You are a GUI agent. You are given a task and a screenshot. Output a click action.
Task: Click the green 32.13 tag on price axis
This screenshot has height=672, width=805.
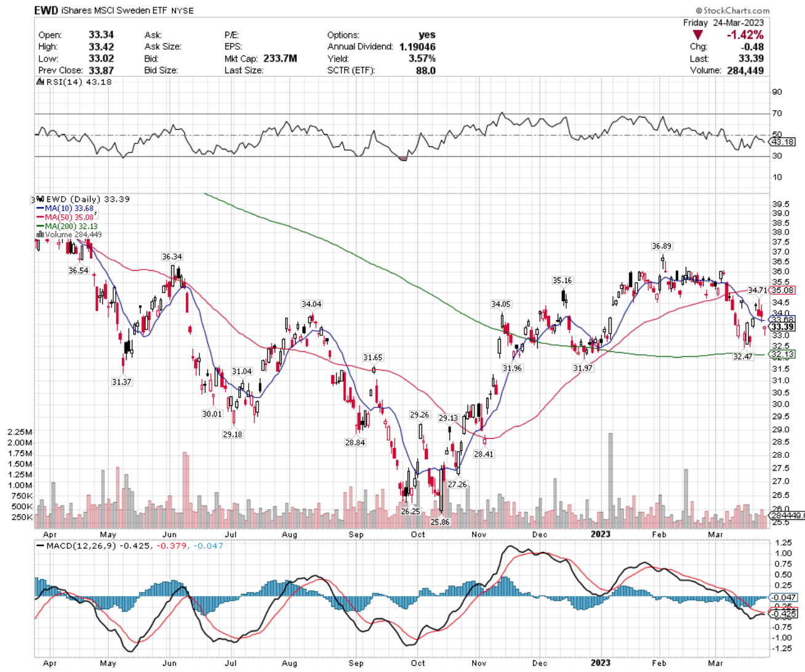pyautogui.click(x=783, y=354)
